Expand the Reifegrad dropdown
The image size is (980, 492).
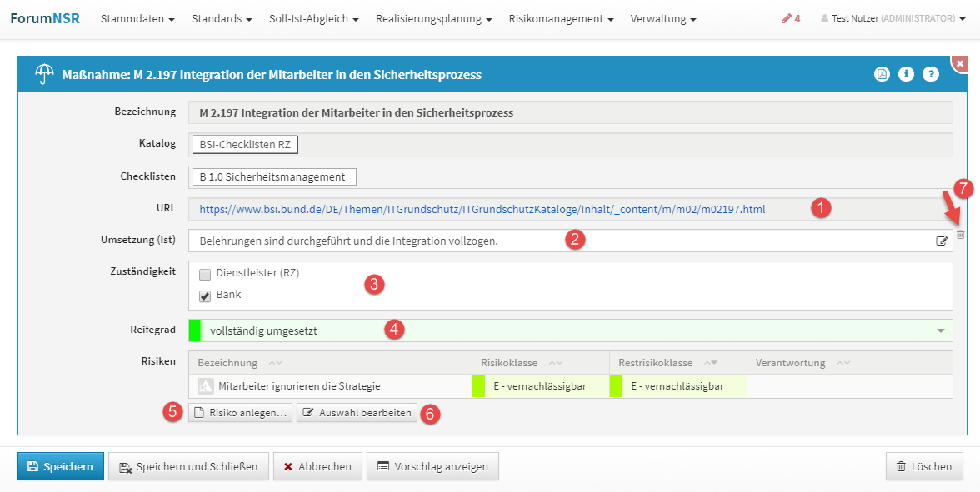[x=941, y=331]
